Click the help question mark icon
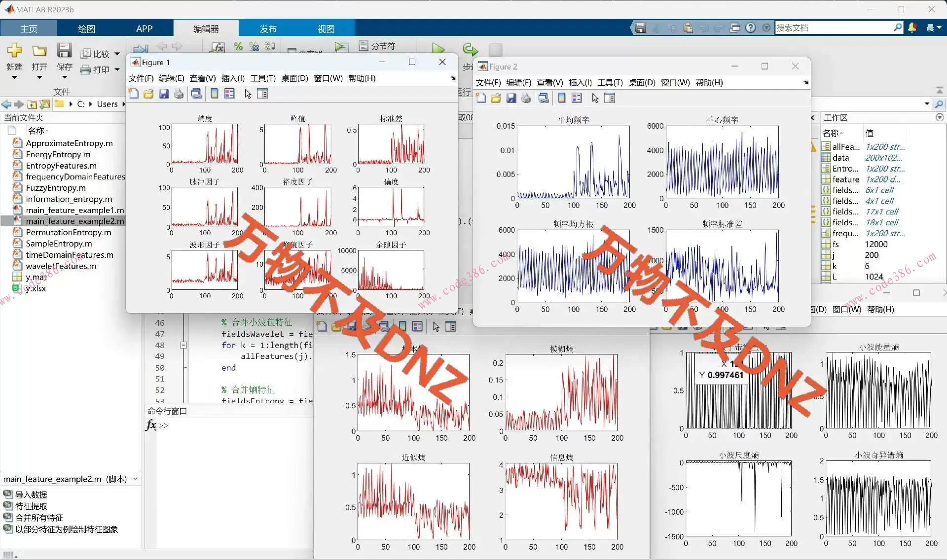The height and width of the screenshot is (560, 947). coord(751,28)
